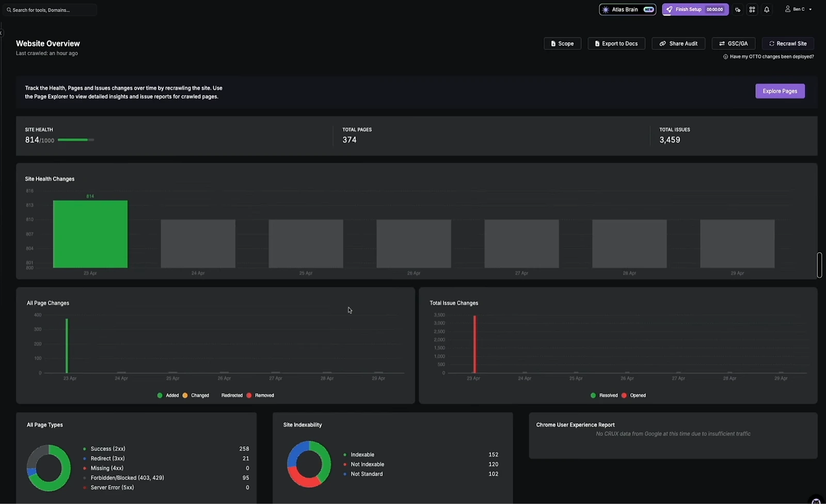Open 'Have my OTTO changes been deployed?' link
The width and height of the screenshot is (826, 504).
772,57
